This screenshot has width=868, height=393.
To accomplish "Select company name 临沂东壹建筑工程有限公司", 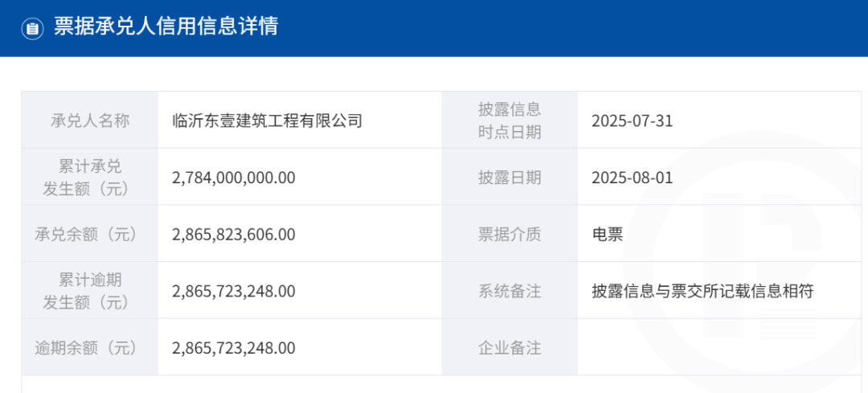I will pos(268,121).
